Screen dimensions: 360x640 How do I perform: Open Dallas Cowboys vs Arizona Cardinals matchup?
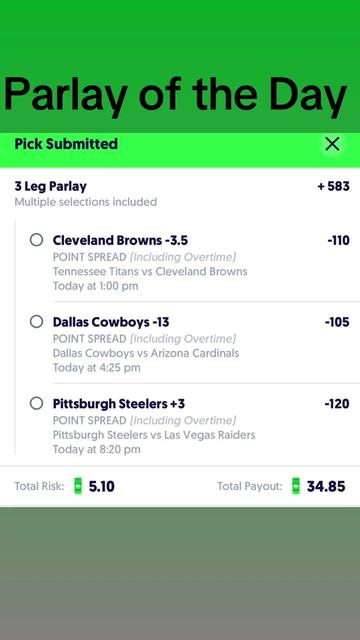pyautogui.click(x=146, y=353)
